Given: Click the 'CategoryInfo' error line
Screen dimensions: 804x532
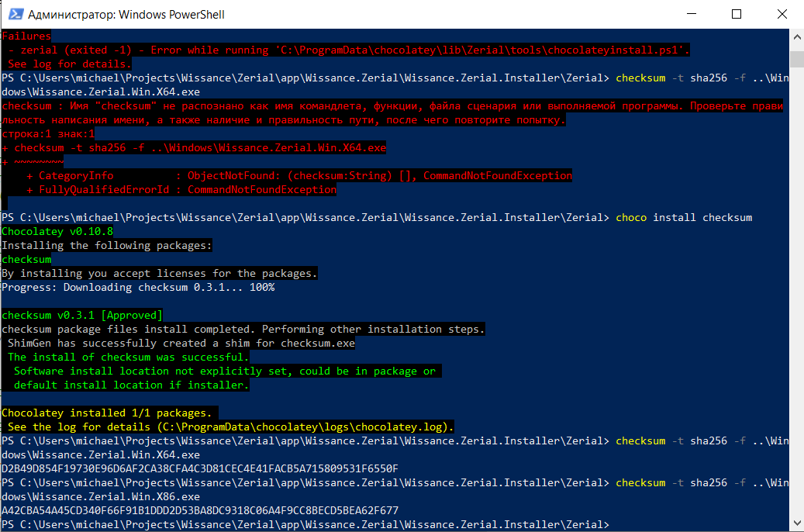Looking at the screenshot, I should [299, 176].
